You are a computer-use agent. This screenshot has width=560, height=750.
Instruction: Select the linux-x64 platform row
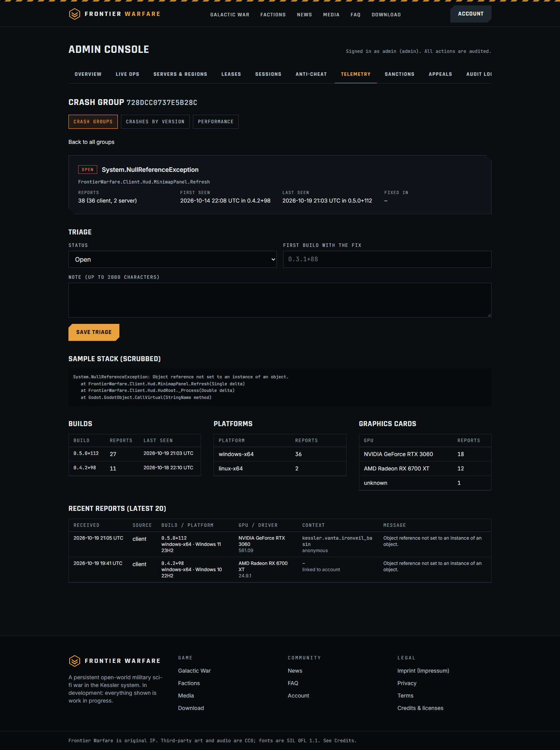pos(280,469)
